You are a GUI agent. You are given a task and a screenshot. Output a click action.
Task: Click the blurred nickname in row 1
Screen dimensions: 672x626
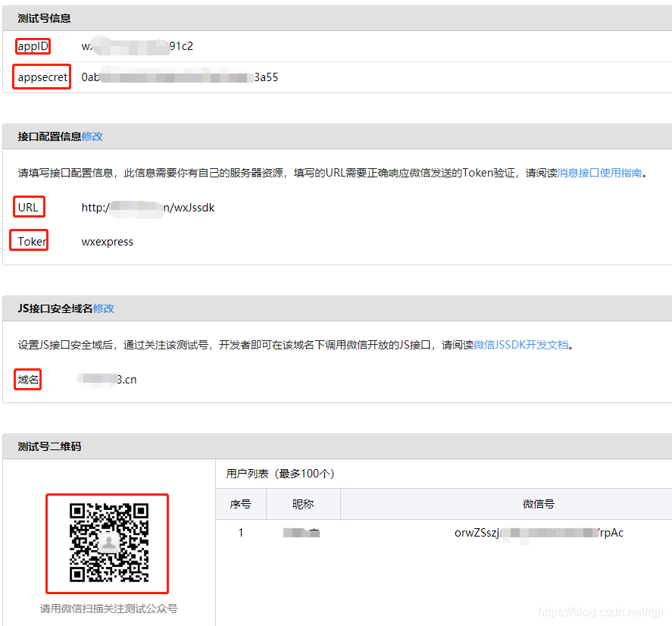pos(302,533)
